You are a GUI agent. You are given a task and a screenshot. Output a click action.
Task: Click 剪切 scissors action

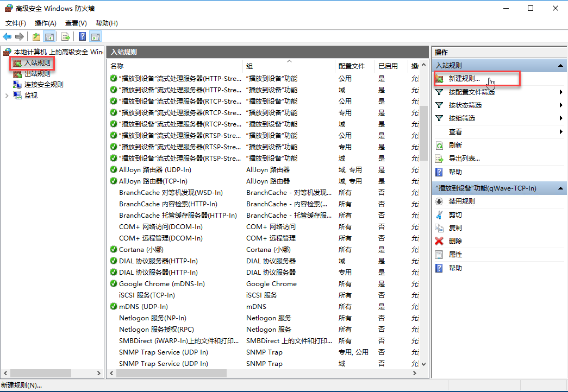coord(455,215)
